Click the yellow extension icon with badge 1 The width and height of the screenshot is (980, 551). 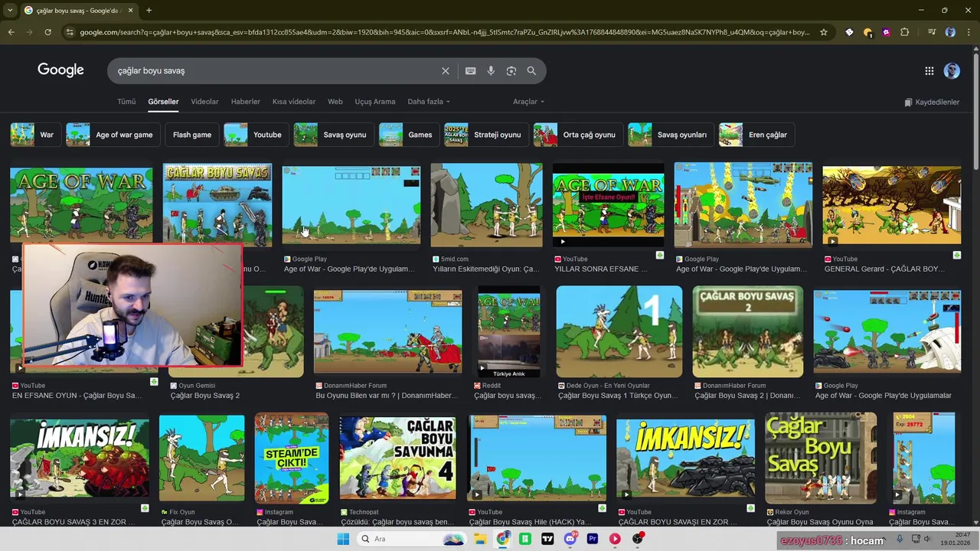tap(867, 32)
